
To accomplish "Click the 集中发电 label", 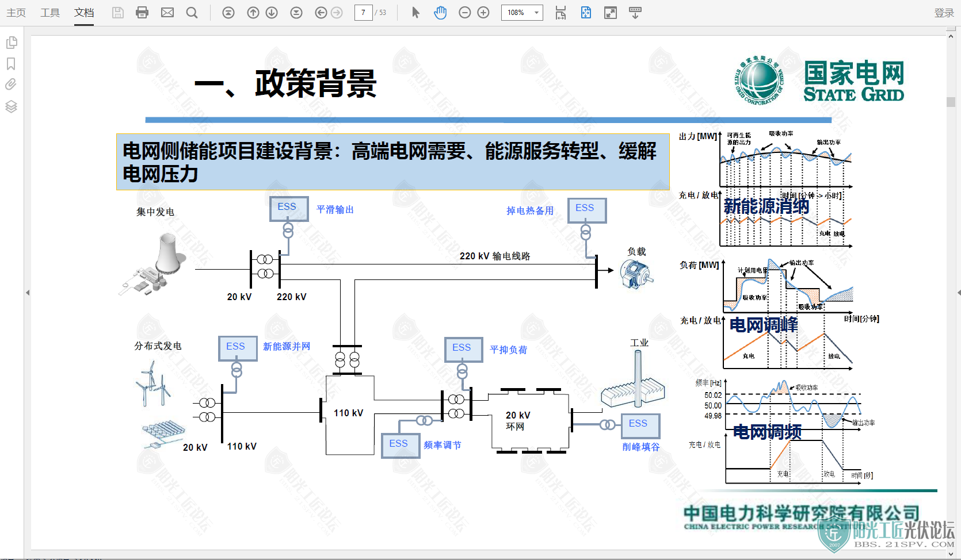I will pyautogui.click(x=155, y=212).
